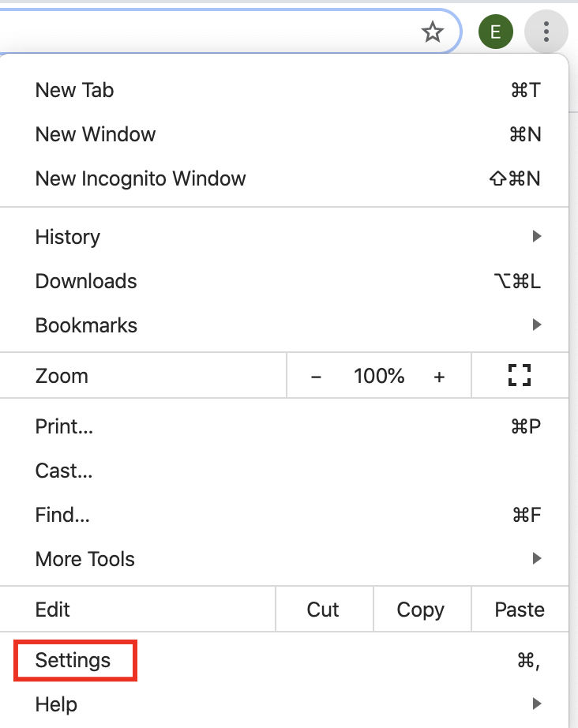
Task: Enter fullscreen mode from the Zoom row
Action: click(519, 376)
